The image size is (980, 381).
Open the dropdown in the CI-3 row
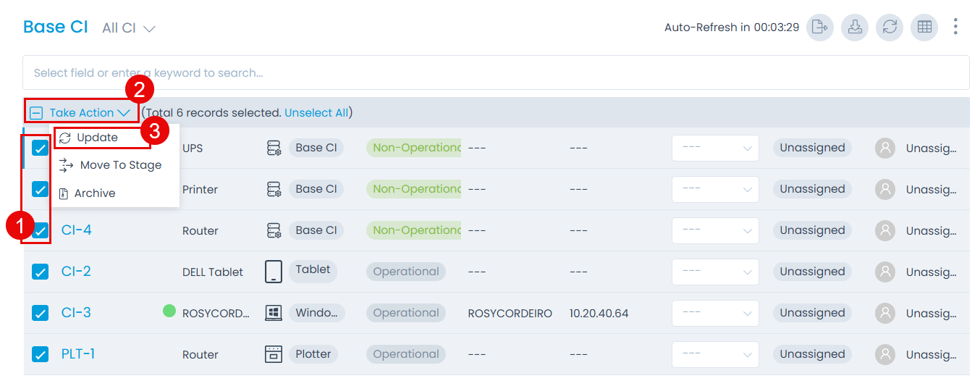click(x=714, y=313)
